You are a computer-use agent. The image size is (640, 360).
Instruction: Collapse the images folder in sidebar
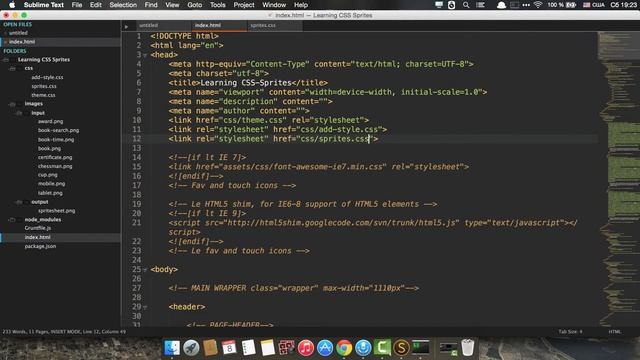[x=13, y=104]
